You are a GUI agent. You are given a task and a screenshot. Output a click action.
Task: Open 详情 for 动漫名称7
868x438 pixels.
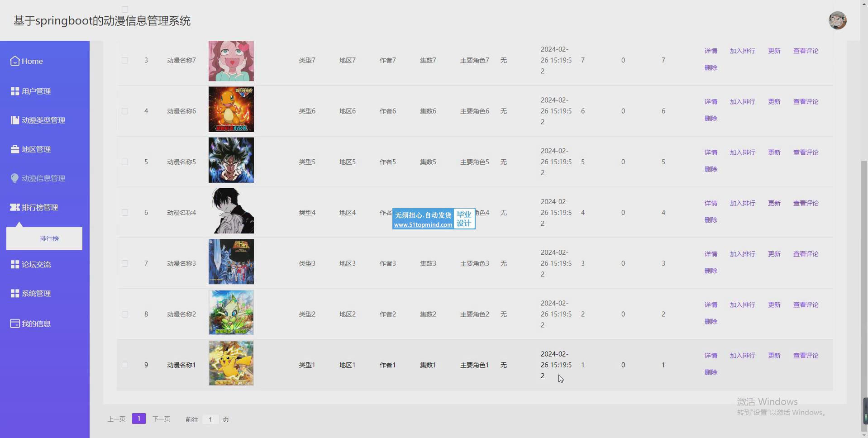(x=711, y=51)
